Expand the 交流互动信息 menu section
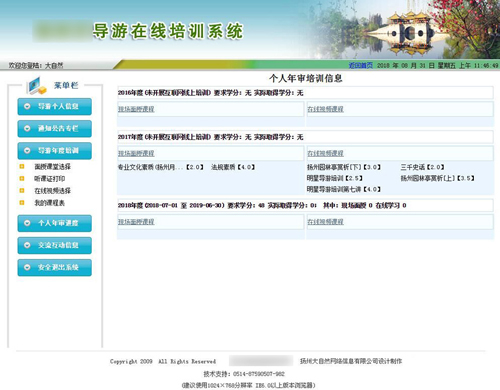 [55, 245]
